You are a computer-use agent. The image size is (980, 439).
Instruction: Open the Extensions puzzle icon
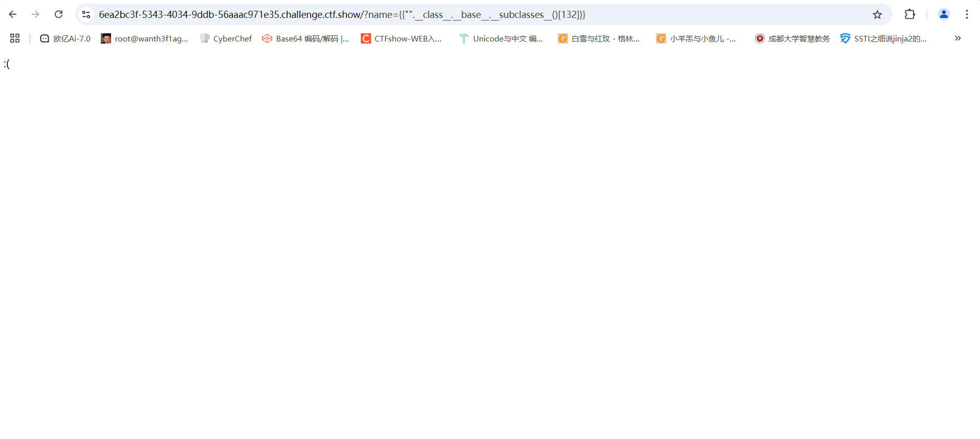[x=909, y=14]
